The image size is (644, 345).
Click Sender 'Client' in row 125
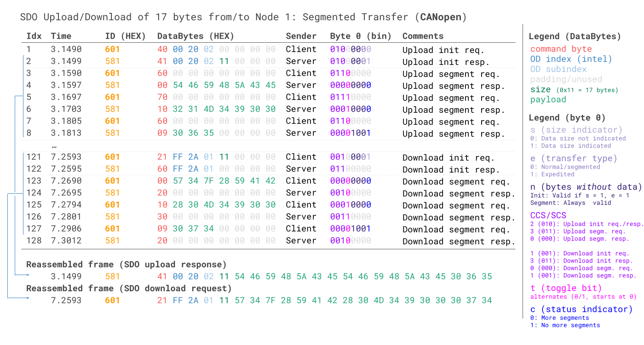(301, 205)
